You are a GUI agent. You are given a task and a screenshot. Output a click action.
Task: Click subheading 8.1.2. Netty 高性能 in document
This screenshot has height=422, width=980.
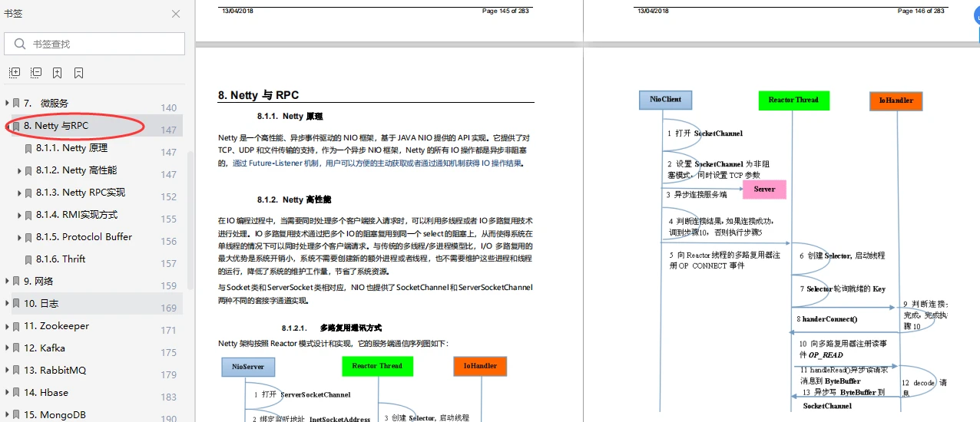coord(293,199)
